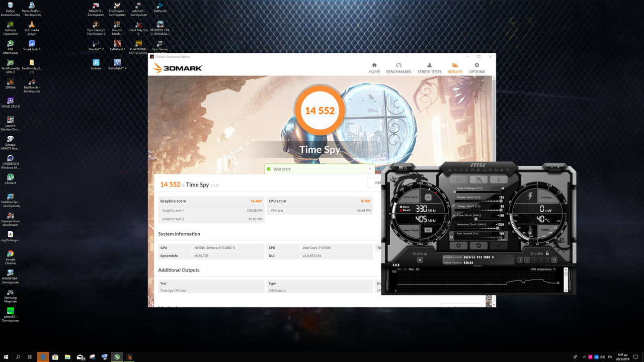Select the Battle.net desktop icon

coord(160,7)
